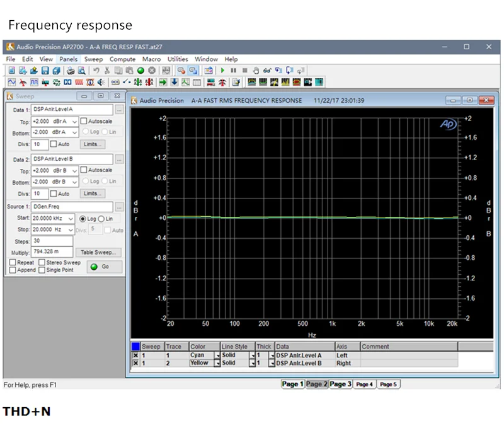Click the first icon in the second toolbar row
This screenshot has height=433, width=504.
12,82
